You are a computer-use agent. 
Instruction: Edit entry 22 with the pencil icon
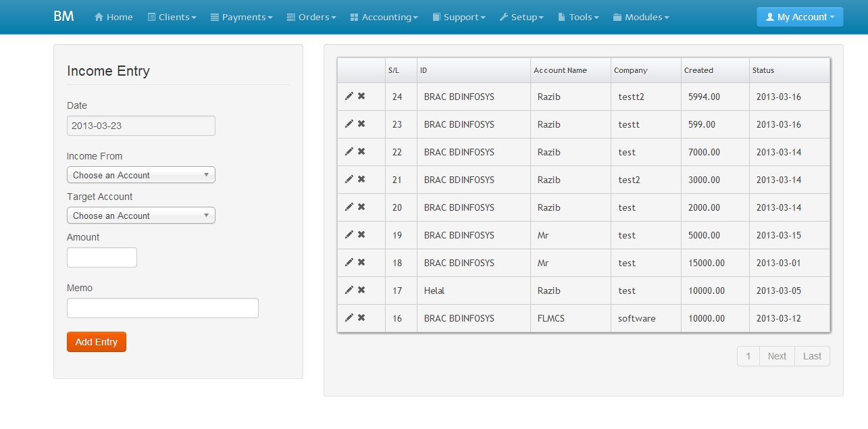pyautogui.click(x=349, y=151)
